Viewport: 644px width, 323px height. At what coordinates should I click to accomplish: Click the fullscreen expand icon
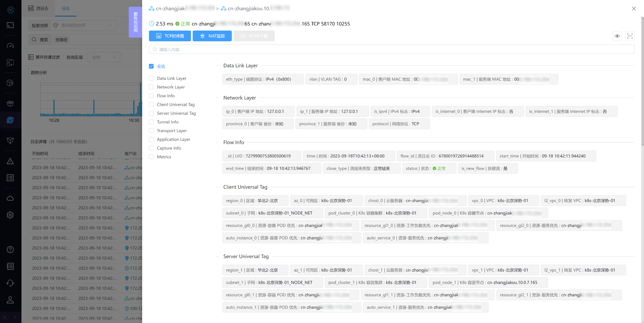tap(630, 36)
